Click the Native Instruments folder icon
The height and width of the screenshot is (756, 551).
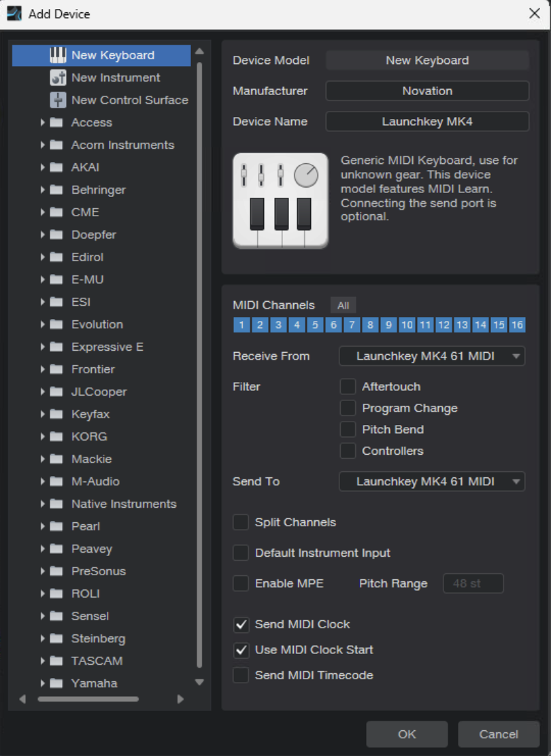click(56, 504)
